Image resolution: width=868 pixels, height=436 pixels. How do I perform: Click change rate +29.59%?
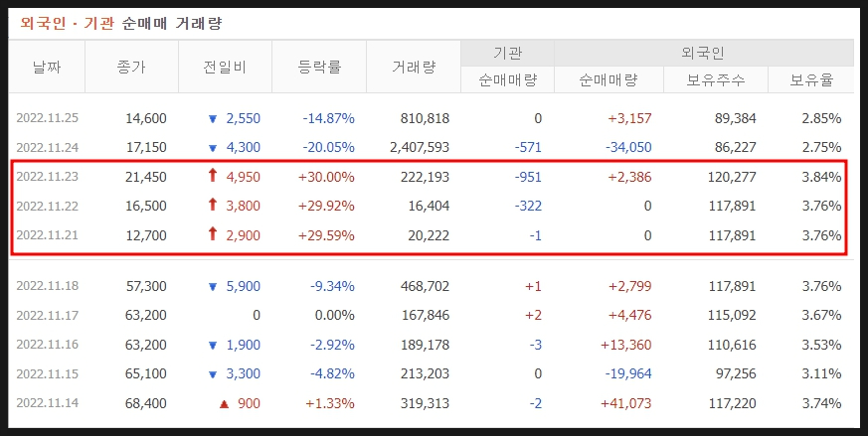click(326, 235)
